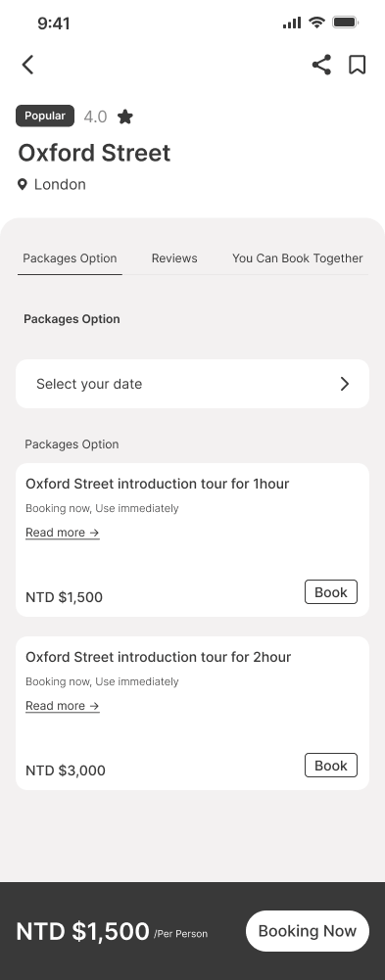This screenshot has width=385, height=980.
Task: Tap the cellular signal icon
Action: 292,23
